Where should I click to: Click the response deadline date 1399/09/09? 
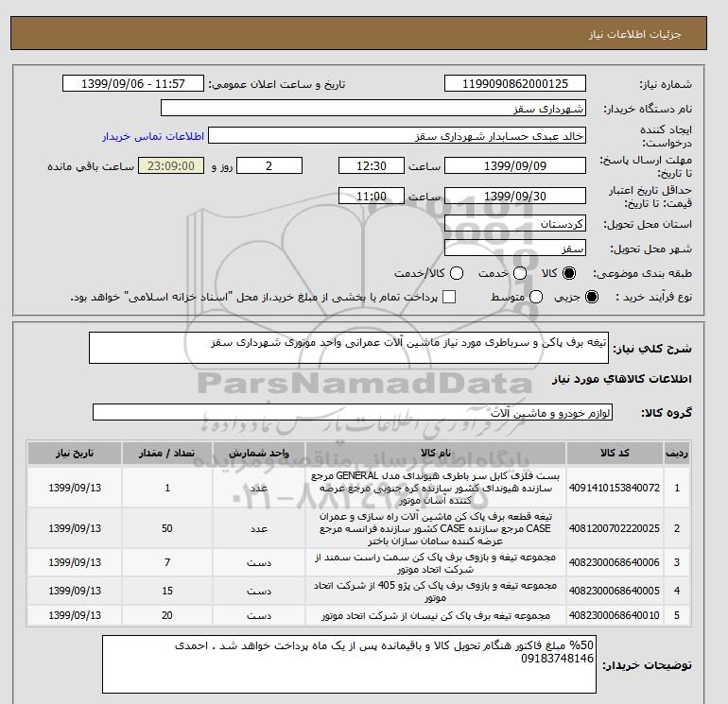[515, 165]
